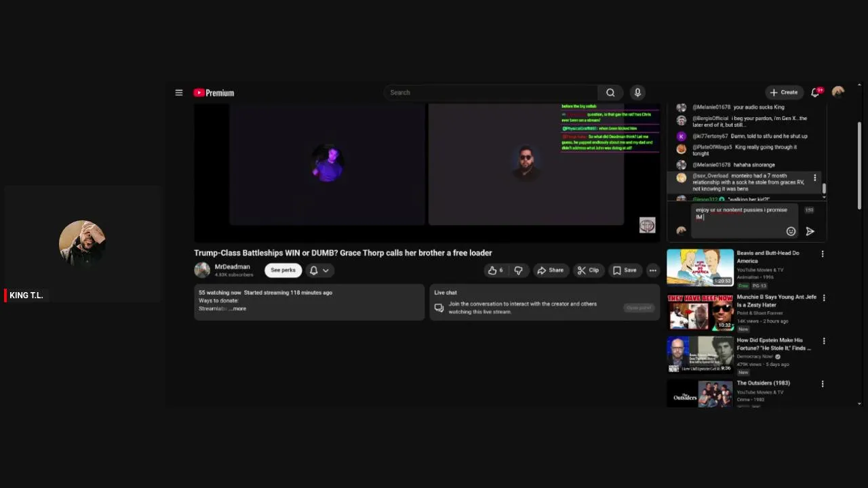Click BergisOfficial chat message
This screenshot has width=868, height=488.
[x=749, y=121]
